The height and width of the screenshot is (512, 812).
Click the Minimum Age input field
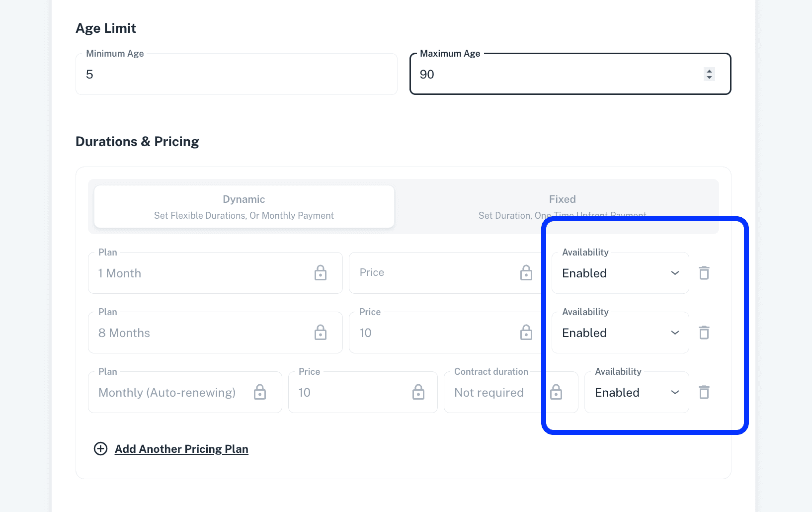tap(236, 75)
